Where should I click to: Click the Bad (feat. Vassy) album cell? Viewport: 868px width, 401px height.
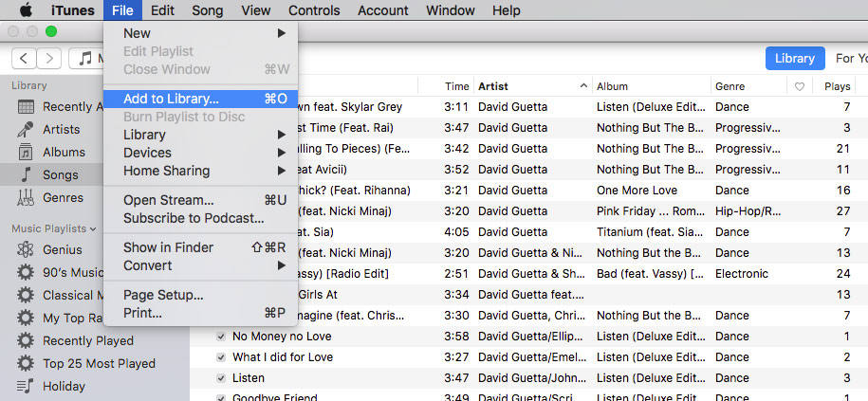tap(651, 274)
